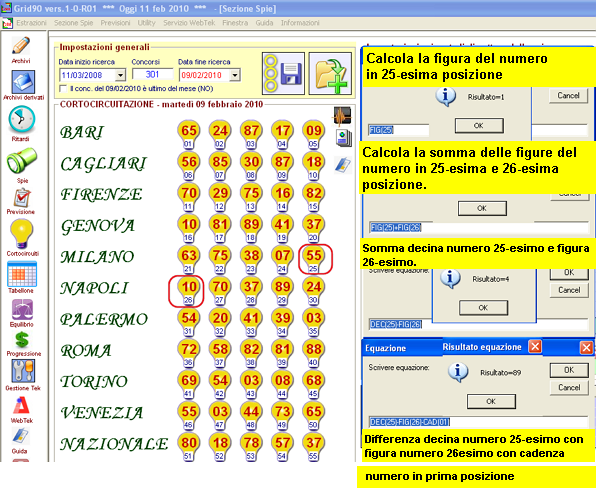Viewport: 596px width, 500px height.
Task: Click Cancel in the Equazione dialog
Action: [x=569, y=387]
